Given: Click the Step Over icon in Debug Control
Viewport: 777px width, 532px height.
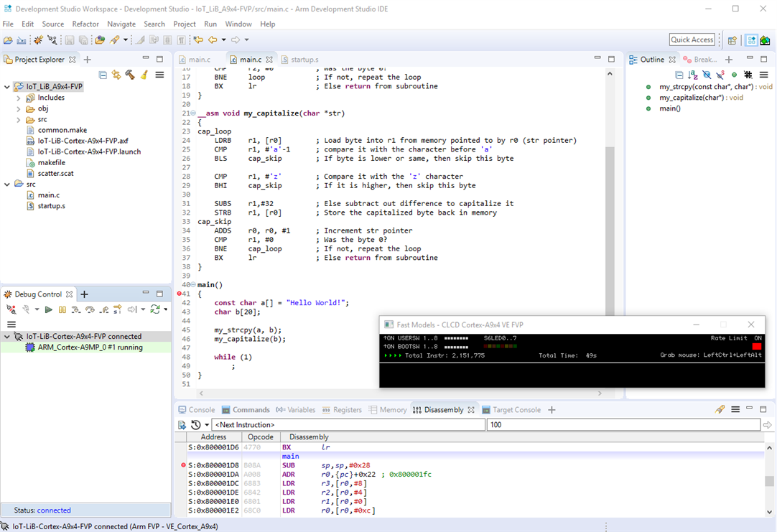Looking at the screenshot, I should coord(90,309).
